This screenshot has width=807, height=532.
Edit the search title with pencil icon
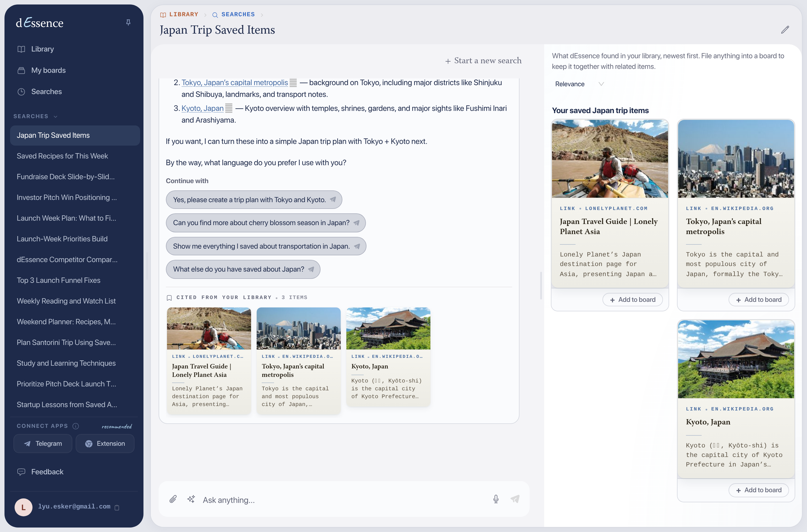[785, 30]
